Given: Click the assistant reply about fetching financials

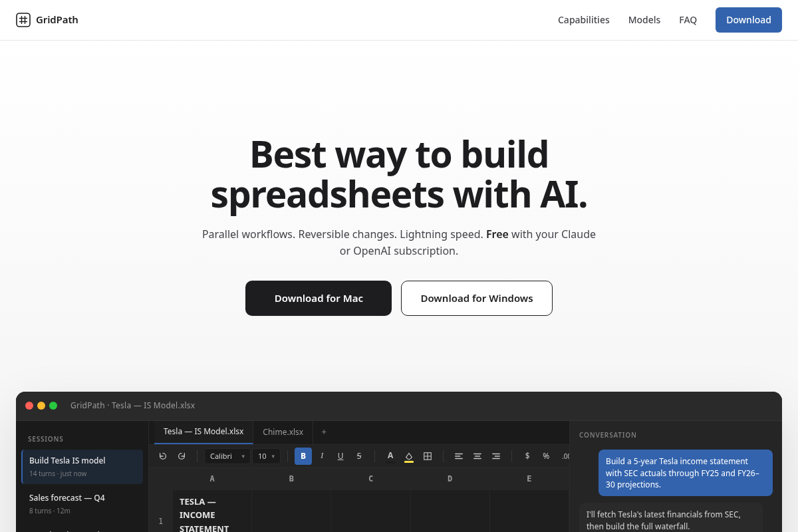Looking at the screenshot, I should coord(670,518).
